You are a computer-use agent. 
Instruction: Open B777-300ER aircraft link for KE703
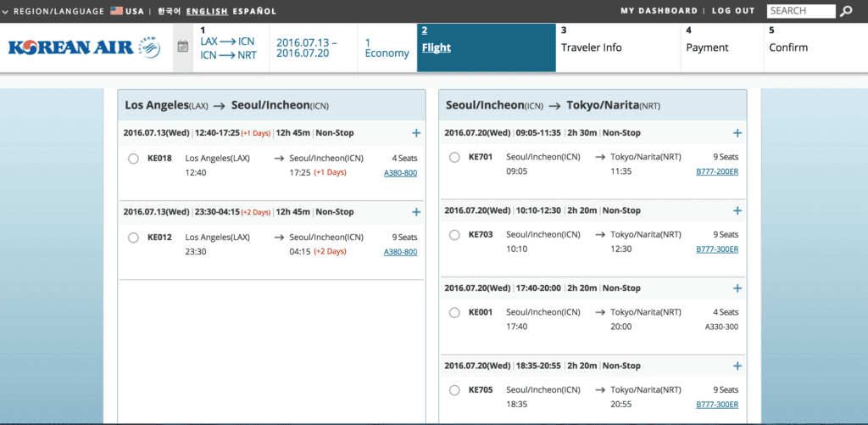717,249
